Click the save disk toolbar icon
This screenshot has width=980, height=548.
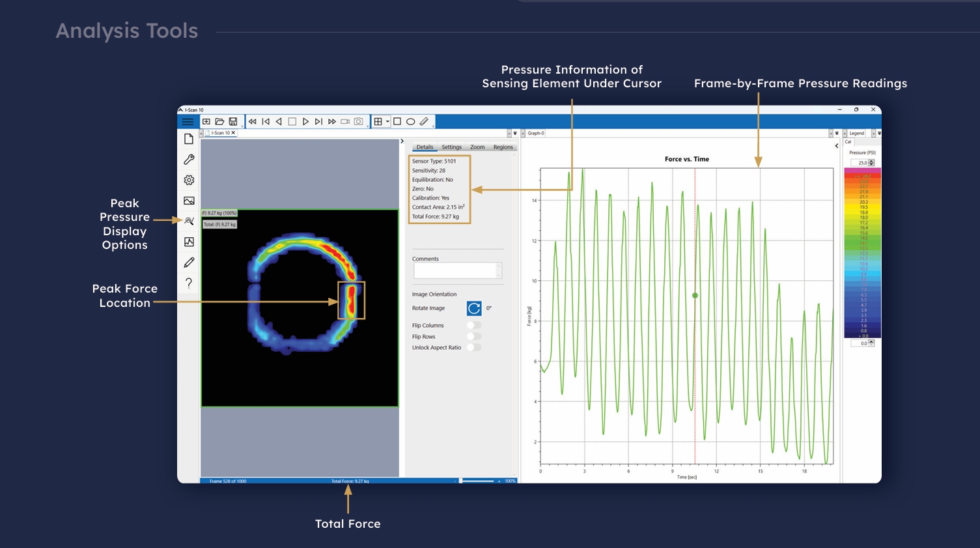point(233,122)
